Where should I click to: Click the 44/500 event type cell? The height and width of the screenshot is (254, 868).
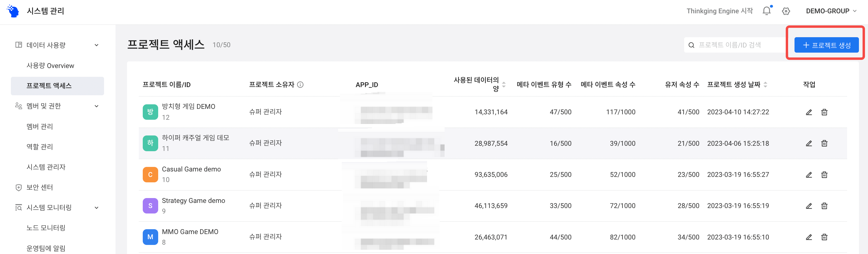(x=560, y=237)
